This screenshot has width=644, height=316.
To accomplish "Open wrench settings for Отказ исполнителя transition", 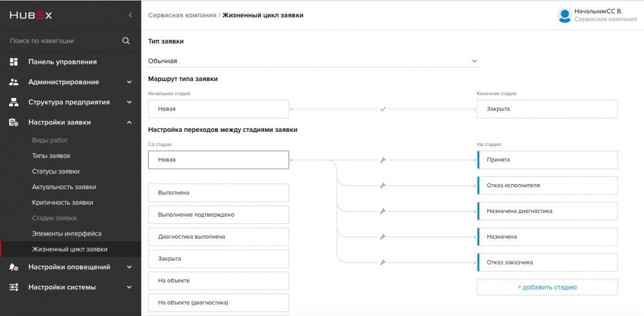I will (383, 185).
